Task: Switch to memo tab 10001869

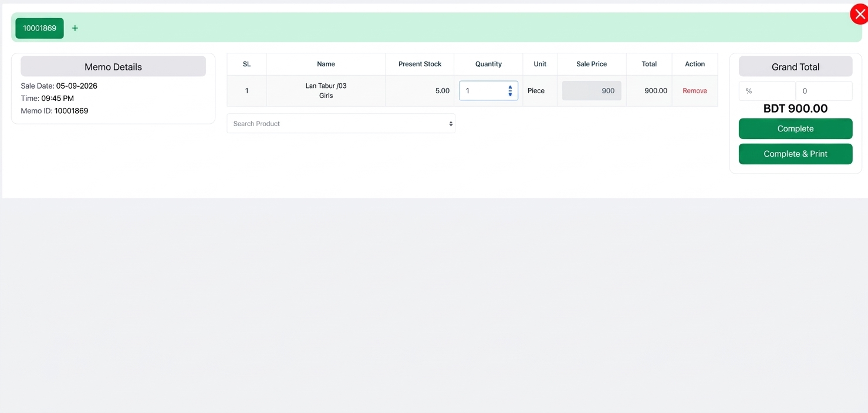Action: point(39,28)
